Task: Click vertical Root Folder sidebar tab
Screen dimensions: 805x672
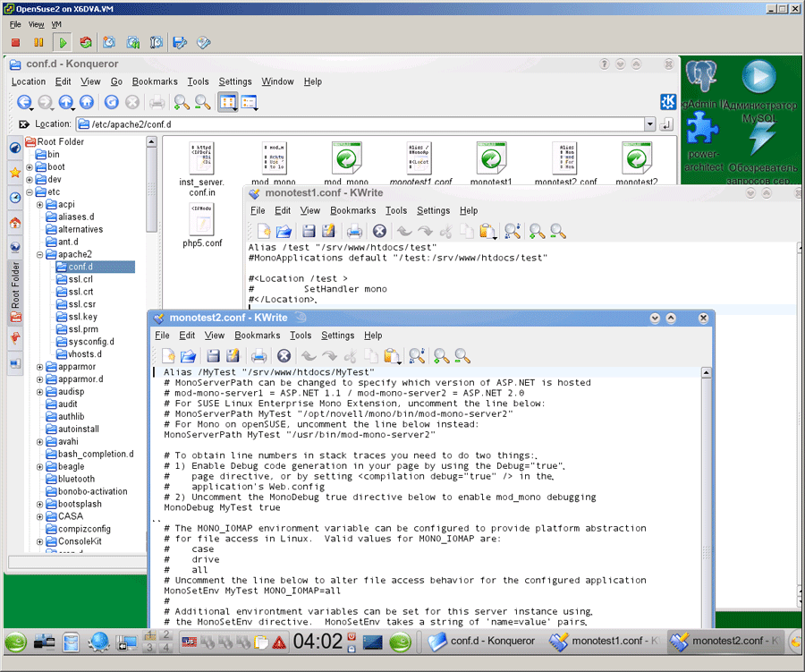Action: [x=15, y=292]
